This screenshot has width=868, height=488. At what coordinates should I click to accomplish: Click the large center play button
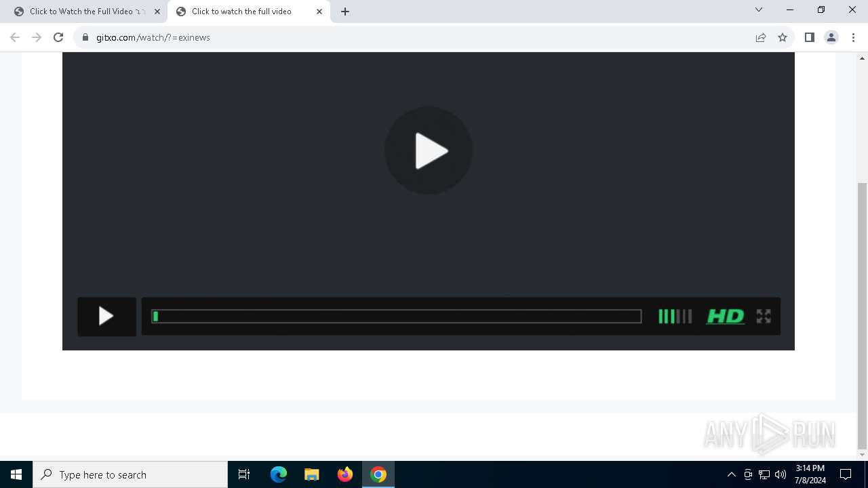429,150
